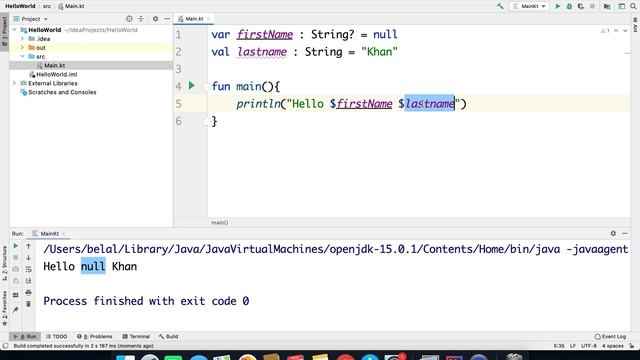Screen dimensions: 640x360
Task: Jump to the next highlighted problem
Action: (625, 31)
